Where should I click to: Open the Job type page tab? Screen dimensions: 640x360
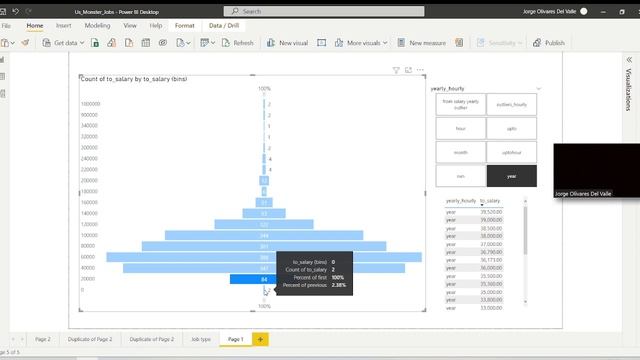tap(201, 339)
